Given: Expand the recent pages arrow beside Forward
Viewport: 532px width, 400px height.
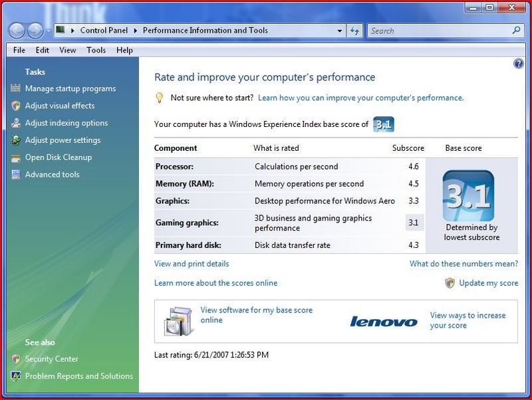Looking at the screenshot, I should 48,31.
